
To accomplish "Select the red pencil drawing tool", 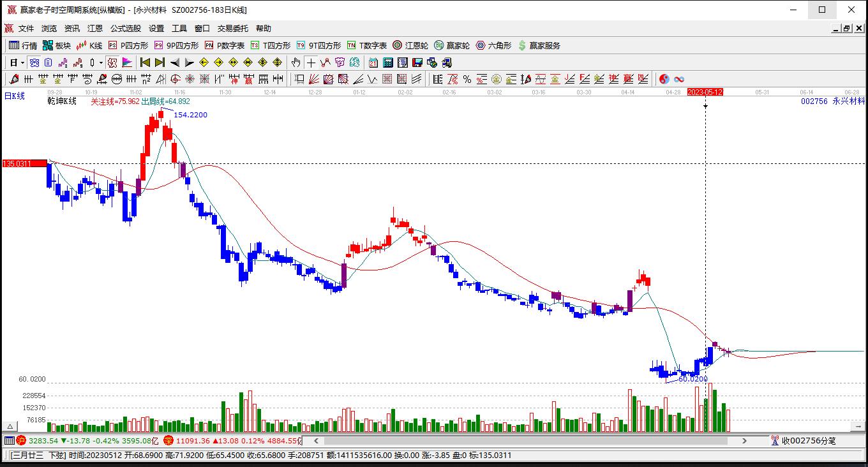I will click(13, 79).
